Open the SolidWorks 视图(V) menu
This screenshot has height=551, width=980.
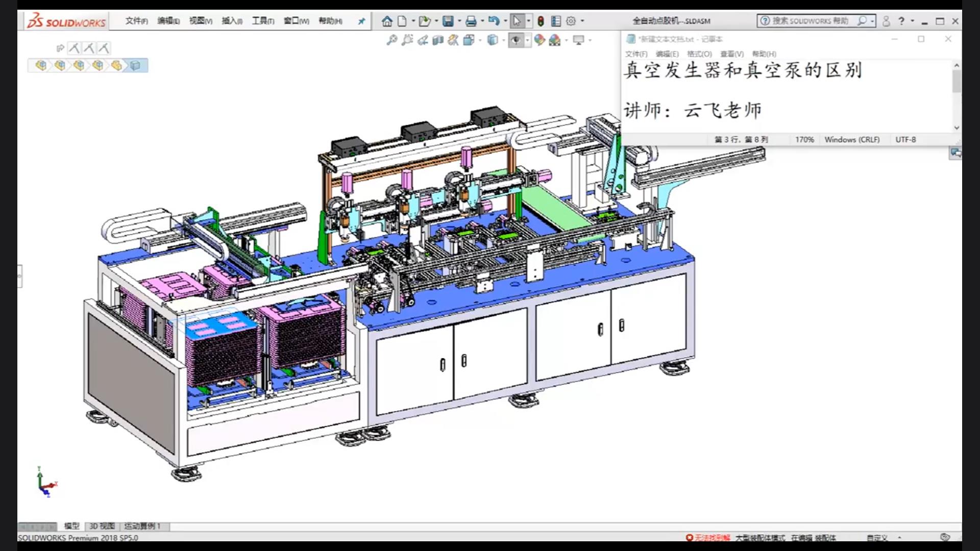[201, 21]
